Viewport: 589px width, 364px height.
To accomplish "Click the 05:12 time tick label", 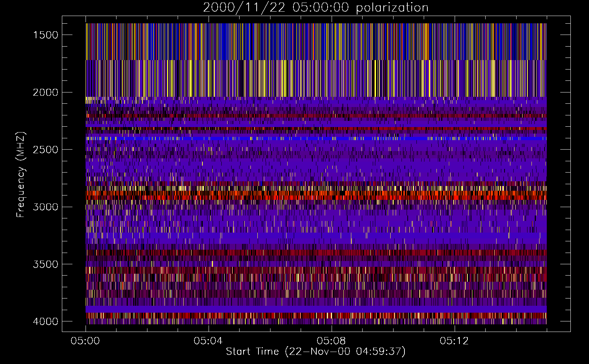I will point(454,341).
